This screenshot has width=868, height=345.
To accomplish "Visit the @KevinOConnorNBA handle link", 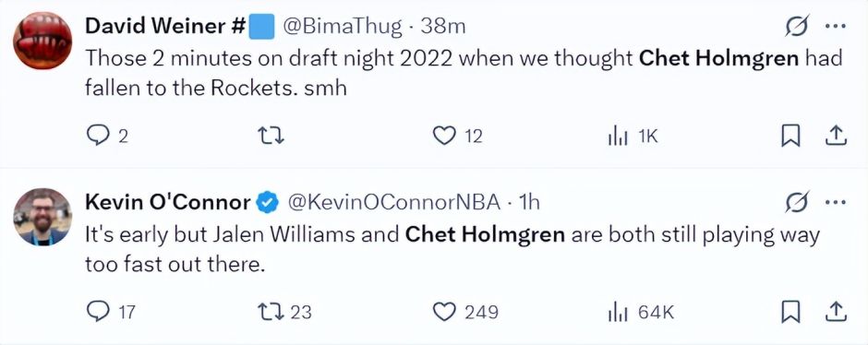I will pyautogui.click(x=392, y=203).
